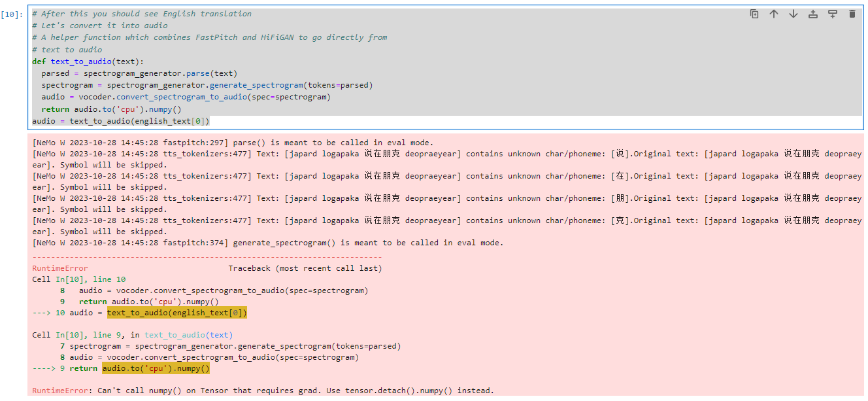Duplicate the cell using the copy icon
The width and height of the screenshot is (868, 401).
(754, 14)
